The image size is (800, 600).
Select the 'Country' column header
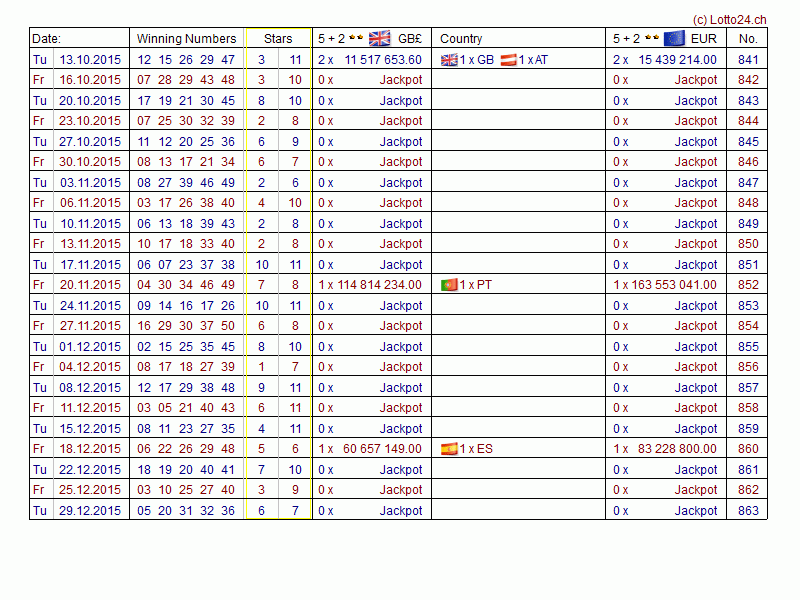[461, 39]
